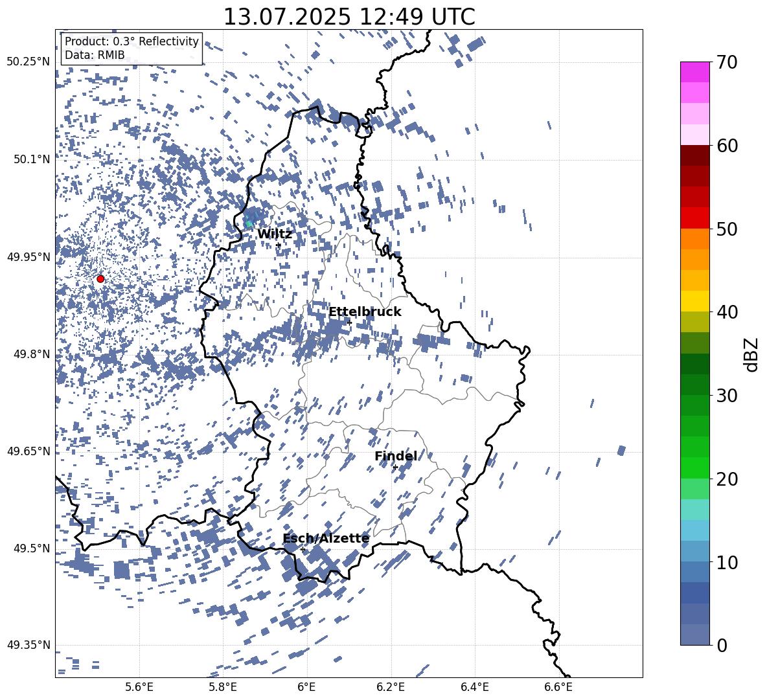This screenshot has height=700, width=767.
Task: Click the 6.6°E longitude label
Action: (x=558, y=688)
